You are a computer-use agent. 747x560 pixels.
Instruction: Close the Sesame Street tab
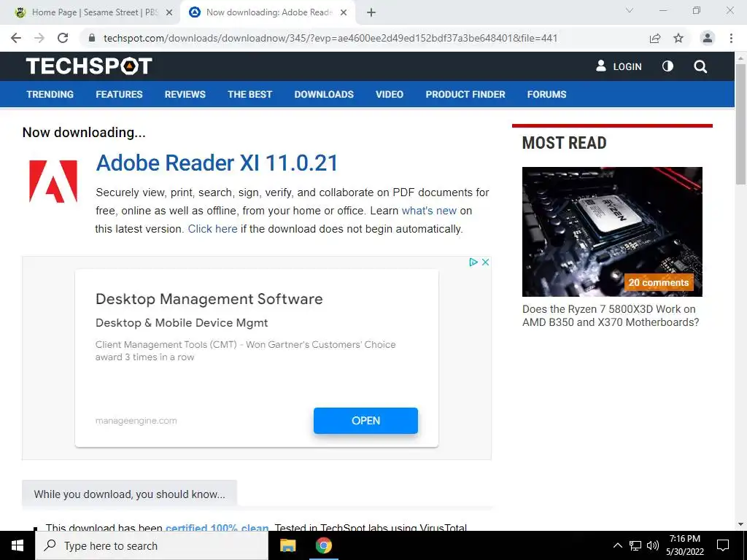(169, 13)
